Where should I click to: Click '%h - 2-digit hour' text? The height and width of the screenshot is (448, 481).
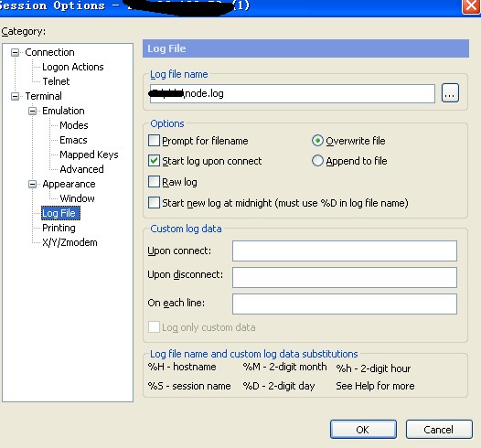(373, 368)
